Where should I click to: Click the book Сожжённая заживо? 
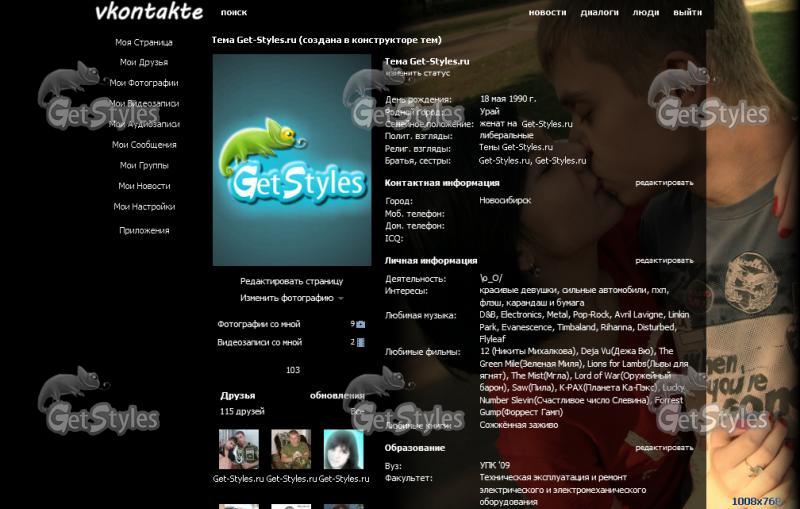click(x=518, y=425)
